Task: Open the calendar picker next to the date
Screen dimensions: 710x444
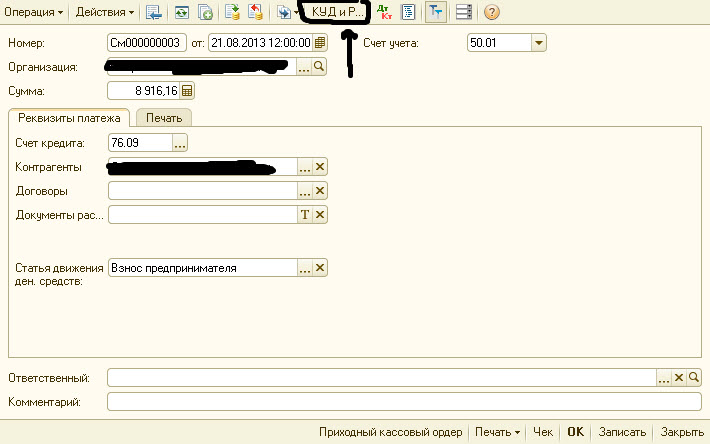Action: tap(320, 43)
